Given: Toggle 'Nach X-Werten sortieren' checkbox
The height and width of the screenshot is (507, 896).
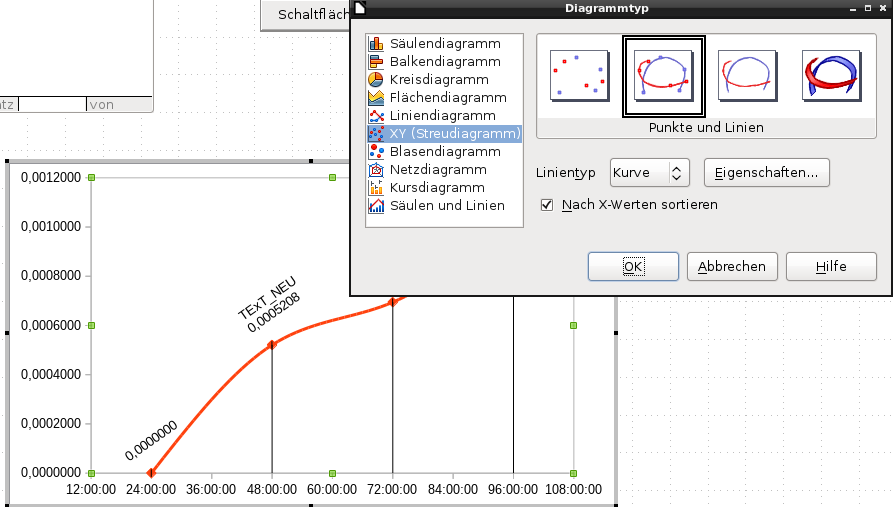Looking at the screenshot, I should pos(547,205).
